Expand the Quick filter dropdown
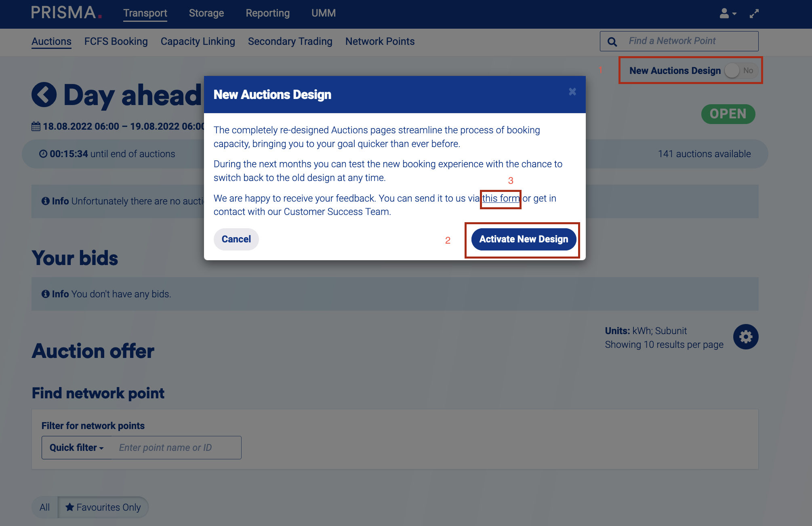The image size is (812, 526). click(x=76, y=448)
